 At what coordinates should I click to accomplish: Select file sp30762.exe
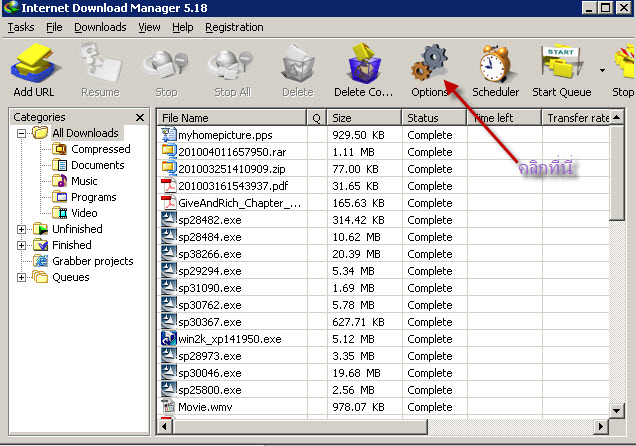(x=210, y=305)
